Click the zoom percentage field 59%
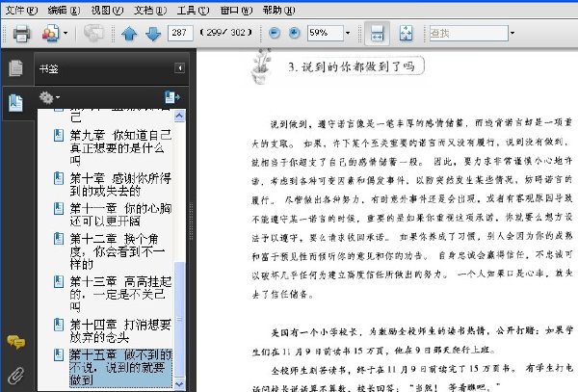Screen dimensions: 578x392 326,33
